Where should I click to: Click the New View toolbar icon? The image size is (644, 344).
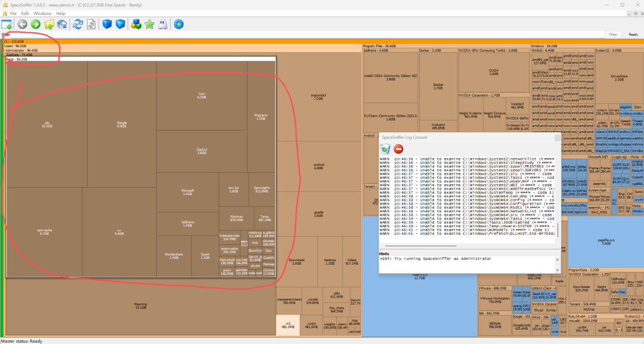coord(7,24)
